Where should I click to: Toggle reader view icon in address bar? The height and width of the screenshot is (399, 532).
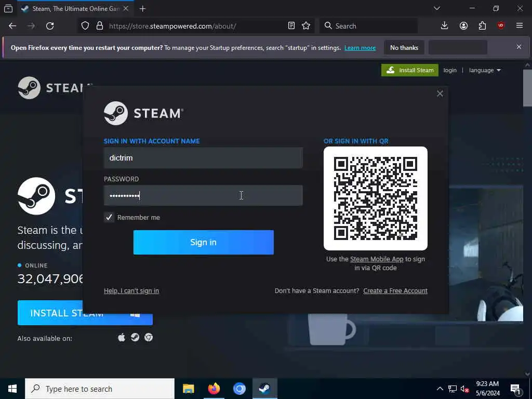tap(291, 26)
